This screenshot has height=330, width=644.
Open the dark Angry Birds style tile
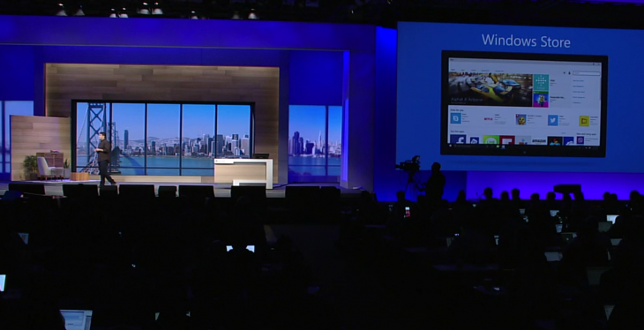pyautogui.click(x=555, y=140)
